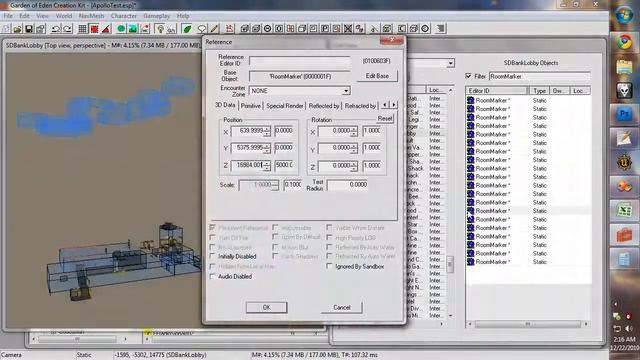Image resolution: width=640 pixels, height=360 pixels.
Task: Click the Reference Editor ID input field
Action: [300, 61]
